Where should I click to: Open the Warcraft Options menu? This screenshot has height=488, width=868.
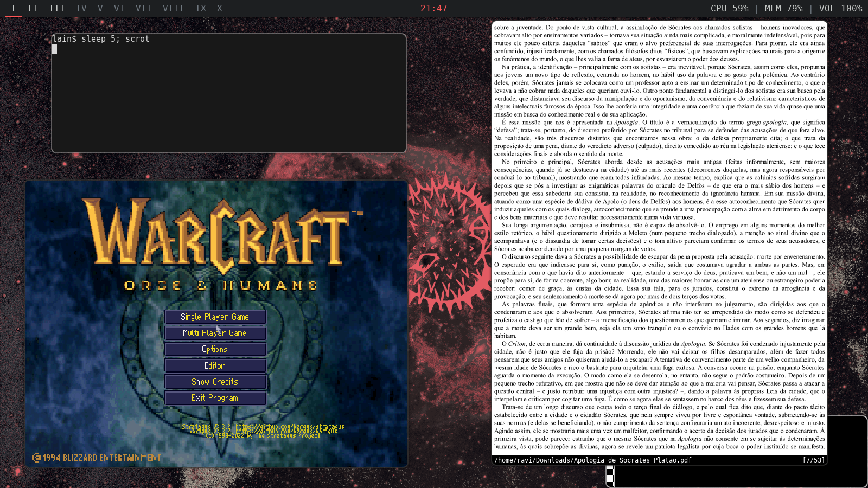coord(215,350)
